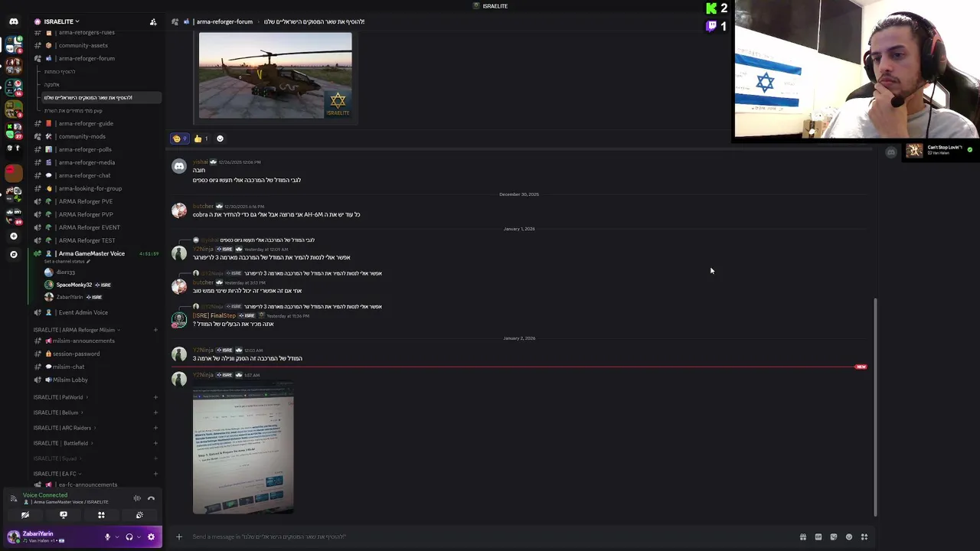The image size is (980, 551).
Task: Join Event Admin Voice channel
Action: coord(83,312)
